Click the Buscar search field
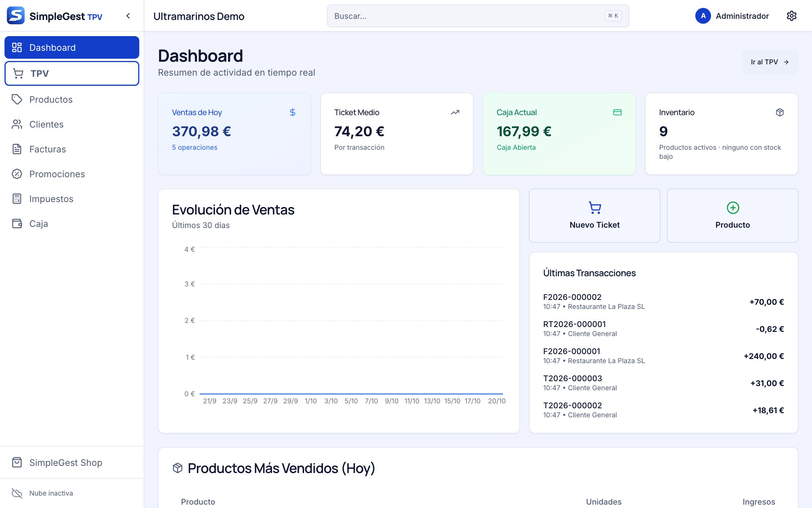Screen dimensions: 812x508 (478, 16)
